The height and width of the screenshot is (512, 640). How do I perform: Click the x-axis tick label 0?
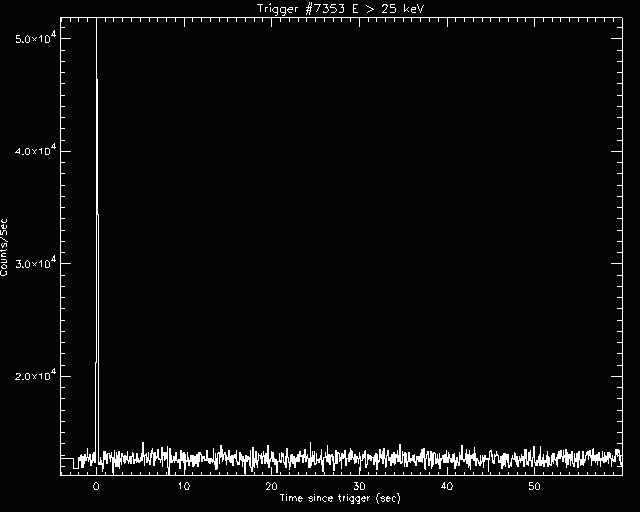tap(96, 486)
